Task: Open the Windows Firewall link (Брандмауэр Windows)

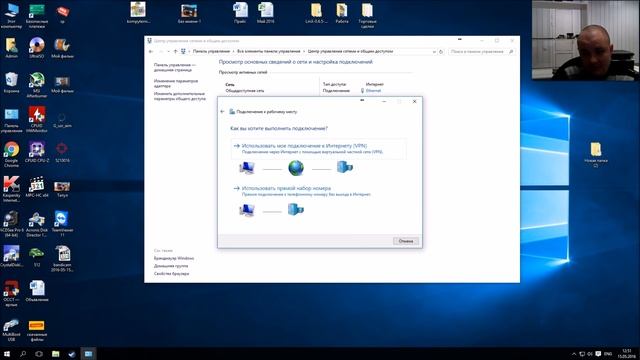Action: (174, 258)
